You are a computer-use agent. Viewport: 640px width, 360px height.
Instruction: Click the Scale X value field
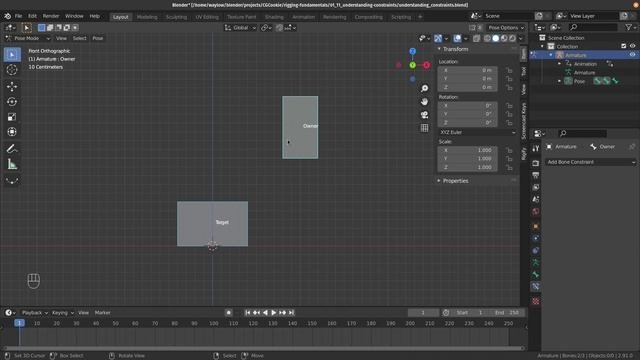(x=468, y=150)
